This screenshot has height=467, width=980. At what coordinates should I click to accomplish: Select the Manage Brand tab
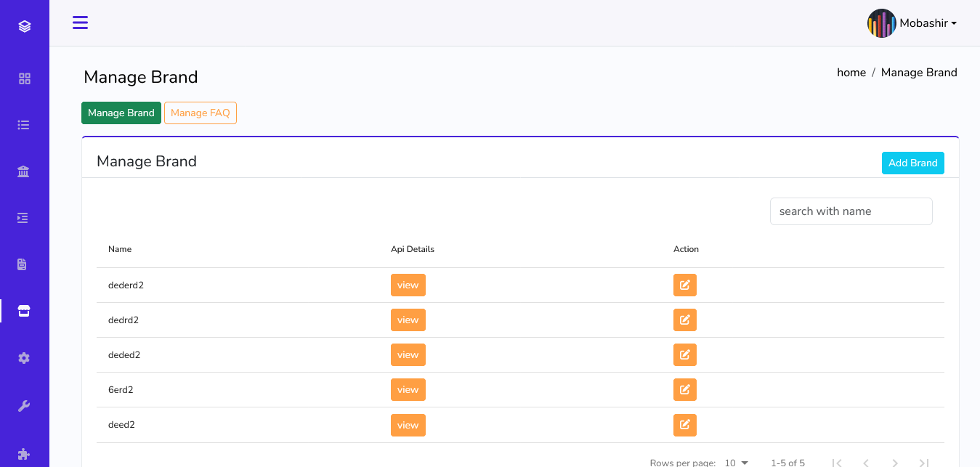(121, 113)
